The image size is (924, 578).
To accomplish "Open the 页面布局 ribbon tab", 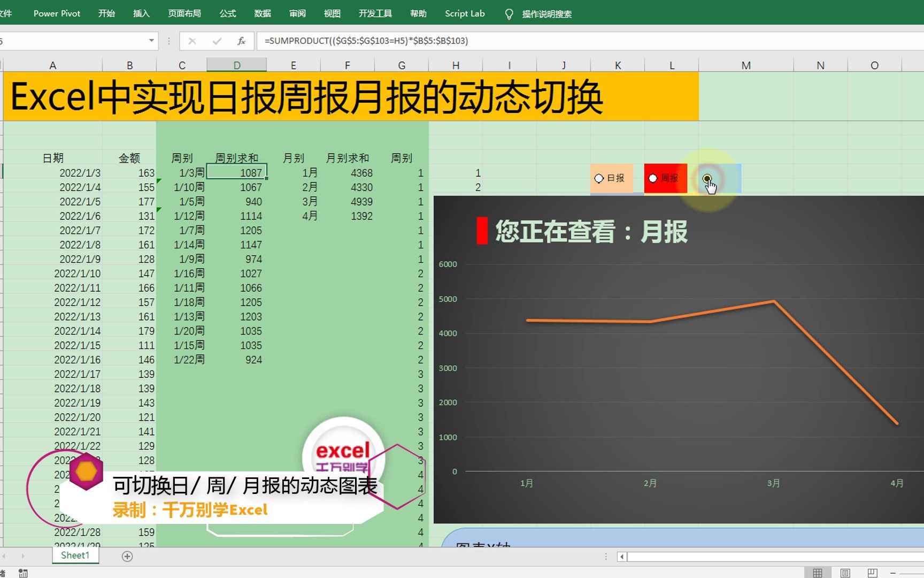I will [x=184, y=13].
